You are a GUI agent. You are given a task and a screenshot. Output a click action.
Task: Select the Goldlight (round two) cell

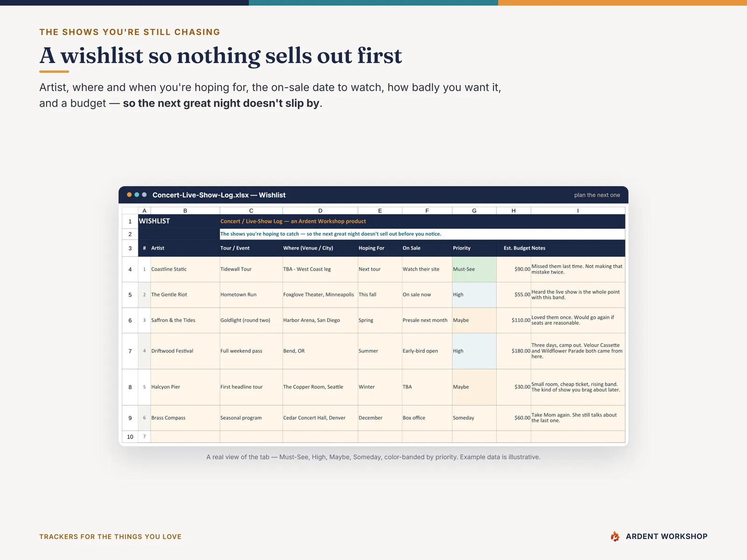[251, 320]
